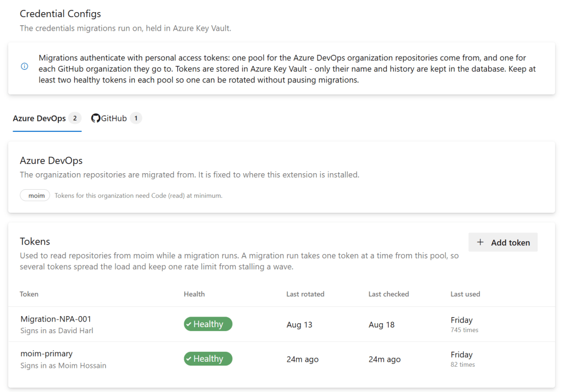Click the Health column header
The width and height of the screenshot is (563, 392).
pos(194,294)
